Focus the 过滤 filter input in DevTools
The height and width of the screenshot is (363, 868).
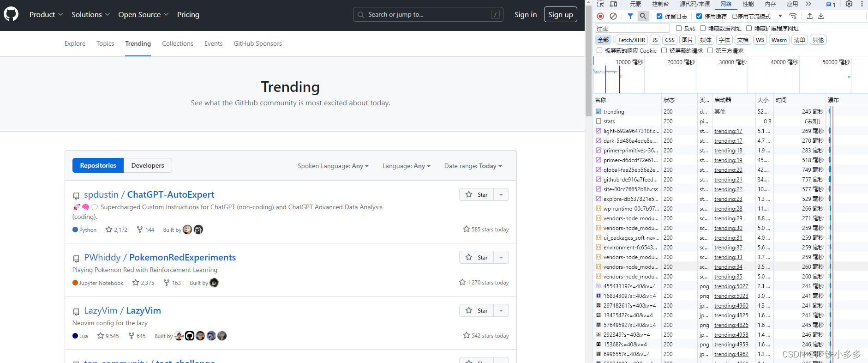[632, 29]
